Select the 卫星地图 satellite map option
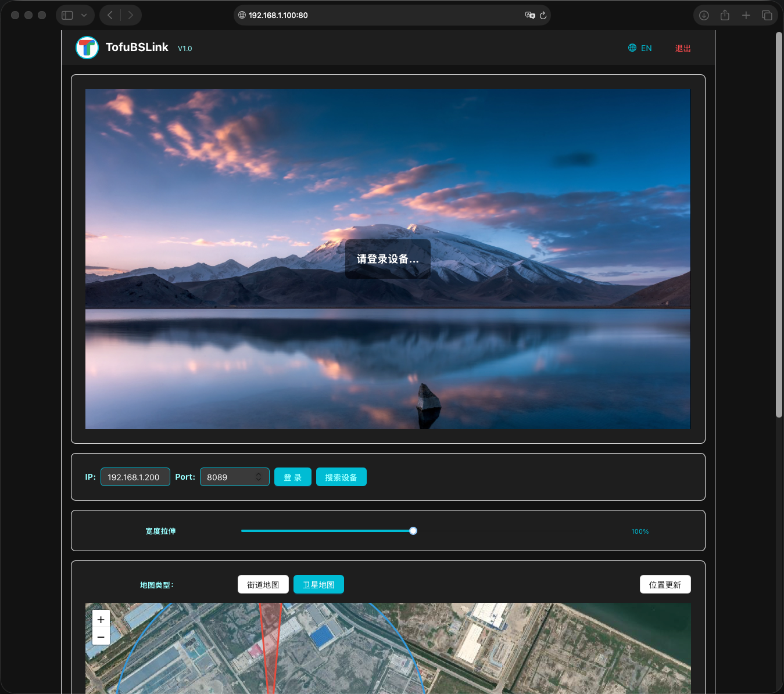The height and width of the screenshot is (694, 784). [x=318, y=584]
